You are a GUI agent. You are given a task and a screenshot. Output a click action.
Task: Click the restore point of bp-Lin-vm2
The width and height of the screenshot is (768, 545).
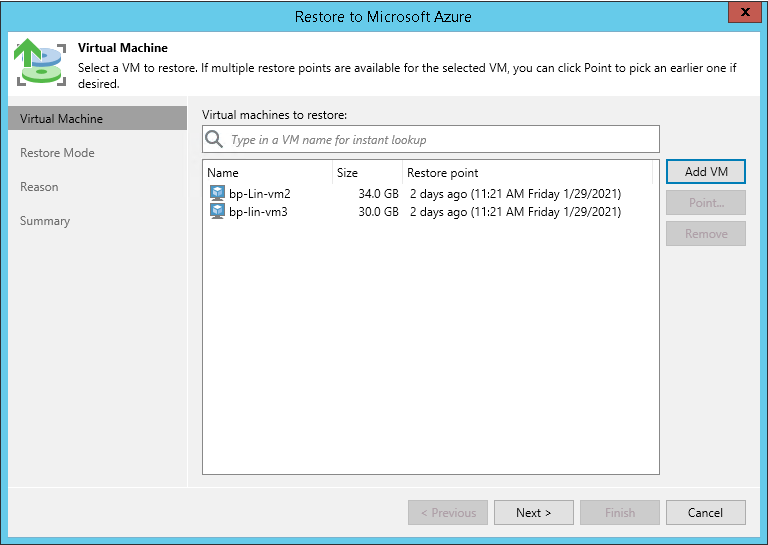pyautogui.click(x=515, y=193)
